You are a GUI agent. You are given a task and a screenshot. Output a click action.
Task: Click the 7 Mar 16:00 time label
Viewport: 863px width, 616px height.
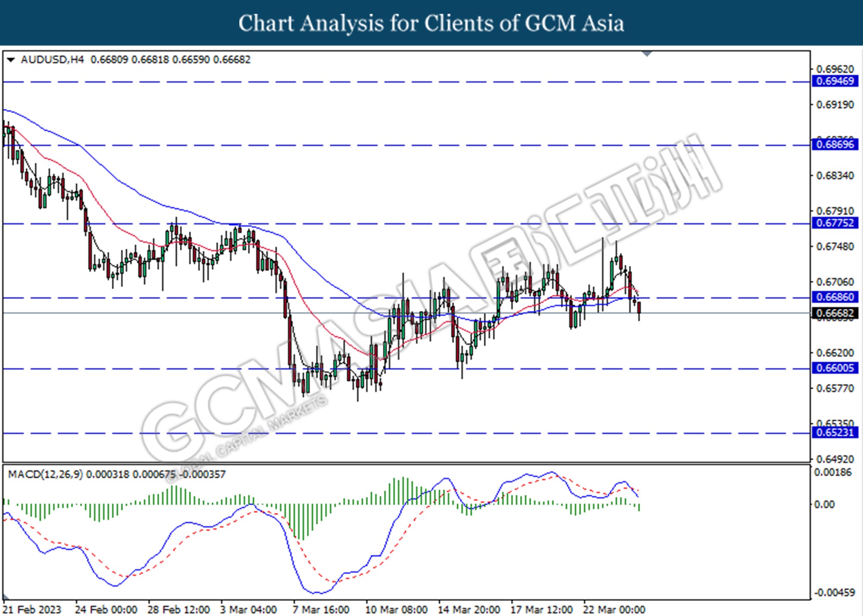[321, 610]
